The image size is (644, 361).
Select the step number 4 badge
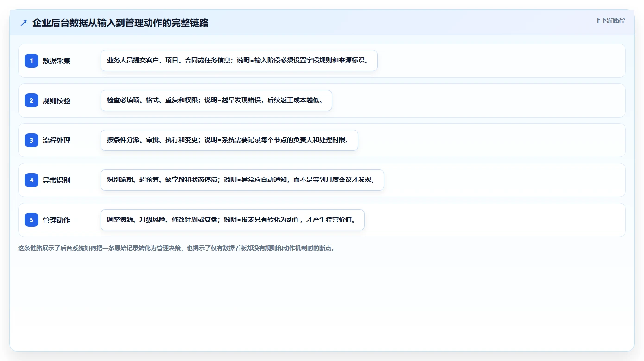32,180
